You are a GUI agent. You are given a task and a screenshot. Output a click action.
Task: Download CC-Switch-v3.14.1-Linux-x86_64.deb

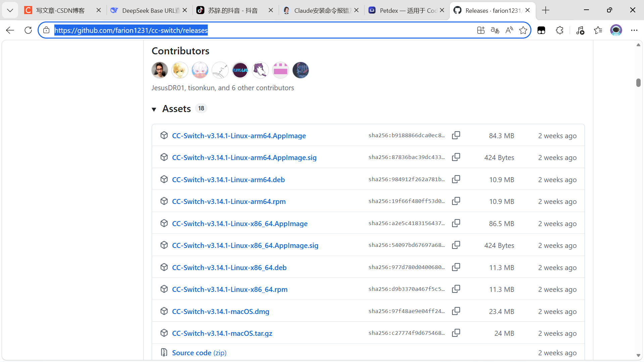click(229, 267)
